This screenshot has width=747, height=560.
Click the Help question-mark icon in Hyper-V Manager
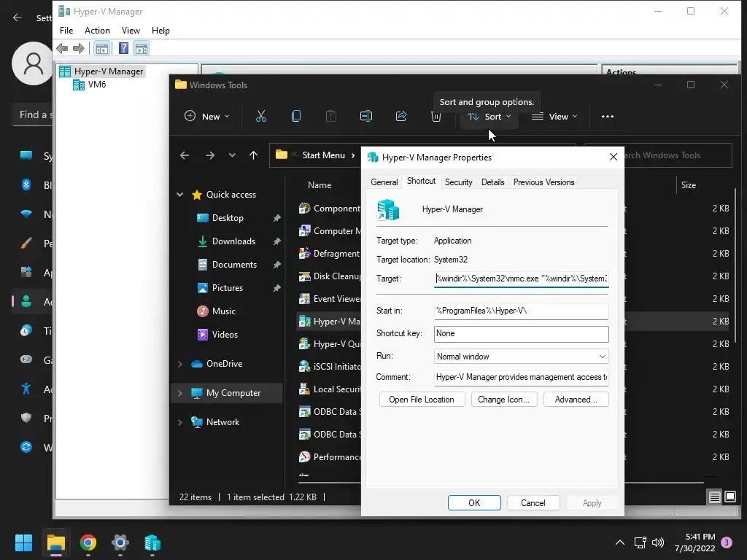coord(123,48)
